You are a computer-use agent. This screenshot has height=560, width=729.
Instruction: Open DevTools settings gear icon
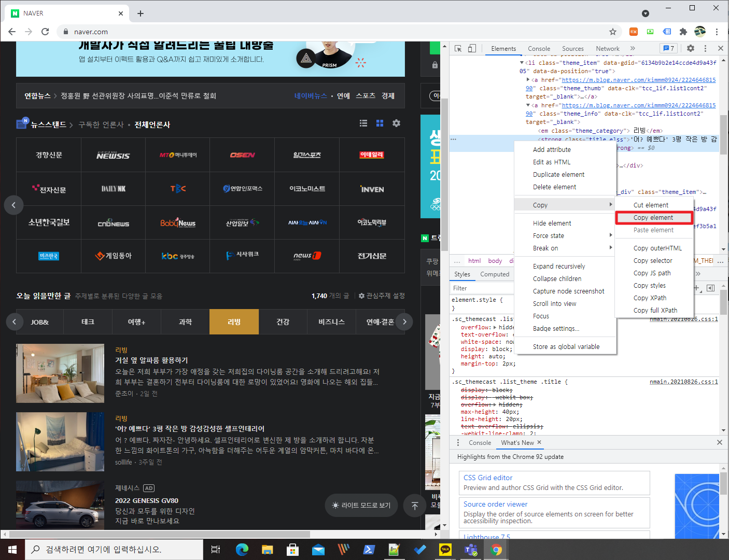pos(691,48)
